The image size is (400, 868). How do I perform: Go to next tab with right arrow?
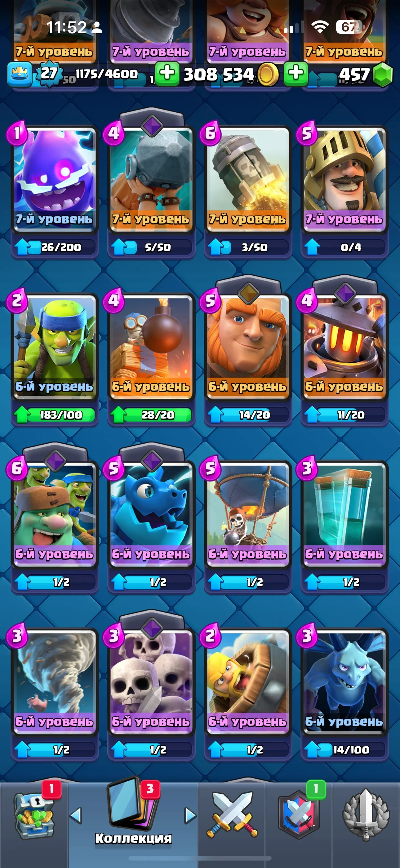(x=190, y=816)
